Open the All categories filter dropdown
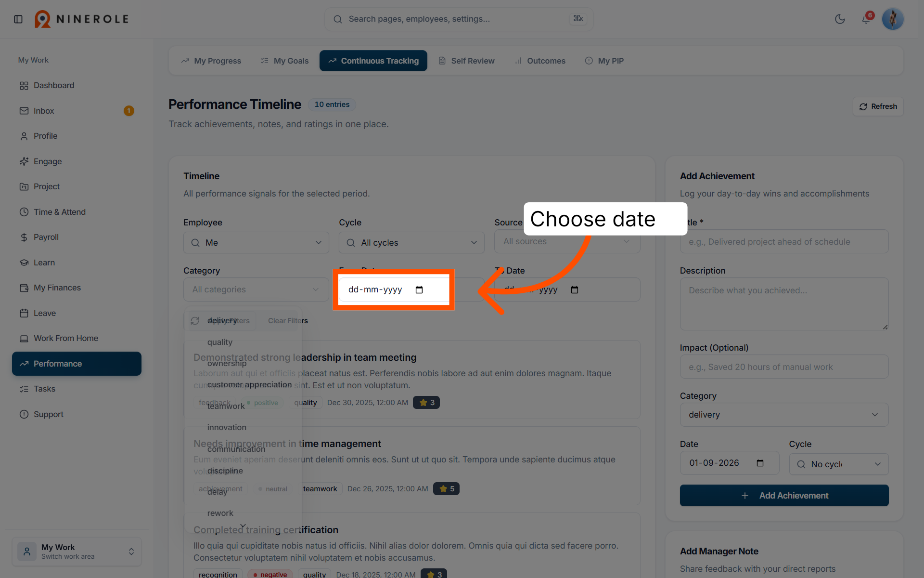 tap(256, 289)
